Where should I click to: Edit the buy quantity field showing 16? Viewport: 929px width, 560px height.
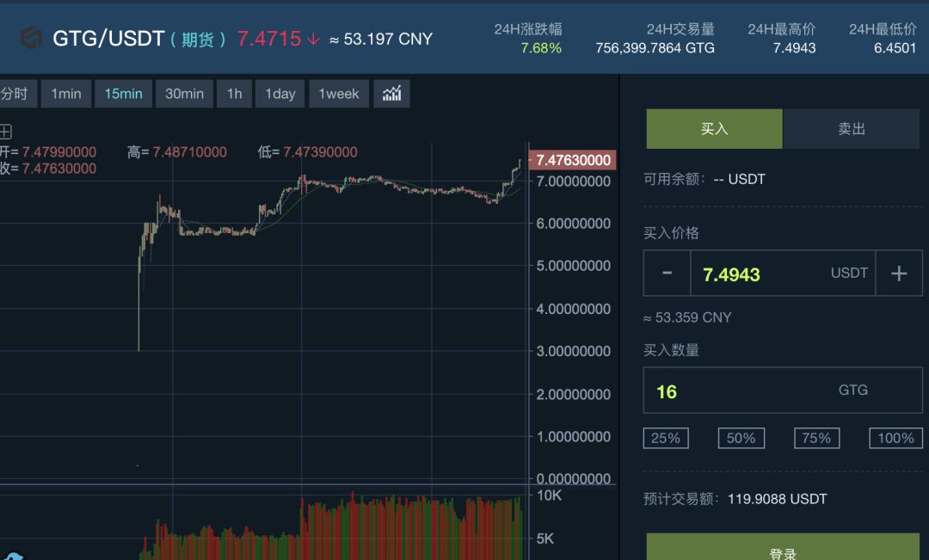pos(783,390)
